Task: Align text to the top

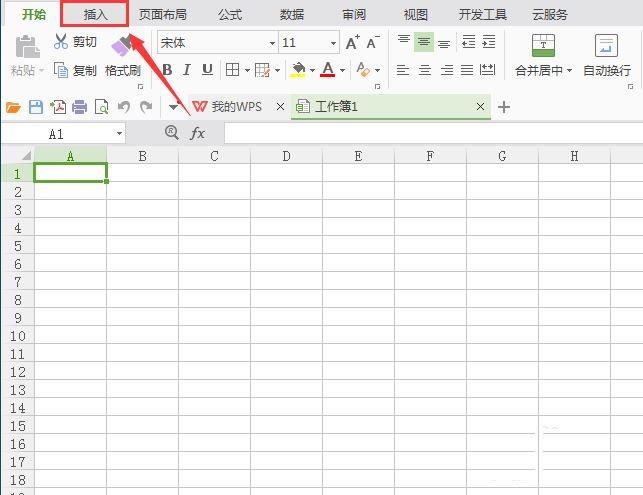Action: (x=404, y=41)
